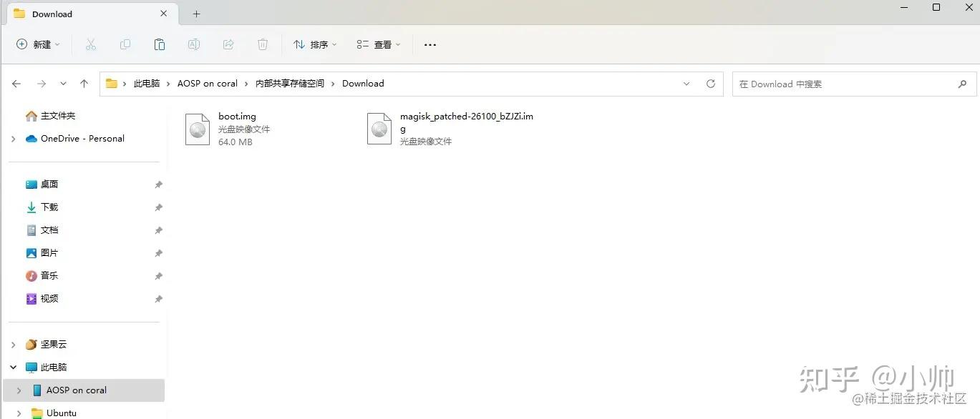
Task: Click the Refresh icon in address bar
Action: pos(710,84)
